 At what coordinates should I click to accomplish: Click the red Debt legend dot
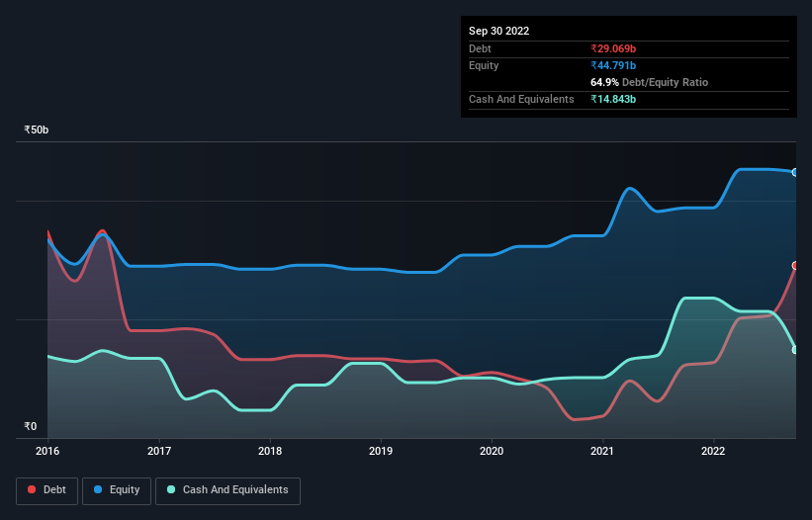click(32, 489)
